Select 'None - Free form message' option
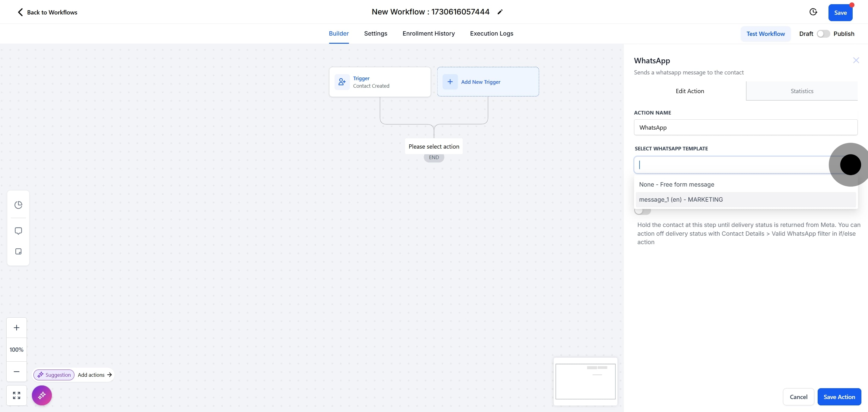The height and width of the screenshot is (412, 868). [676, 184]
